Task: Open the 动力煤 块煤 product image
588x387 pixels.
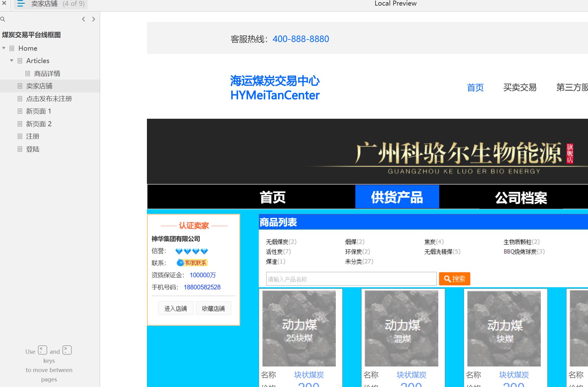Action: [x=504, y=329]
